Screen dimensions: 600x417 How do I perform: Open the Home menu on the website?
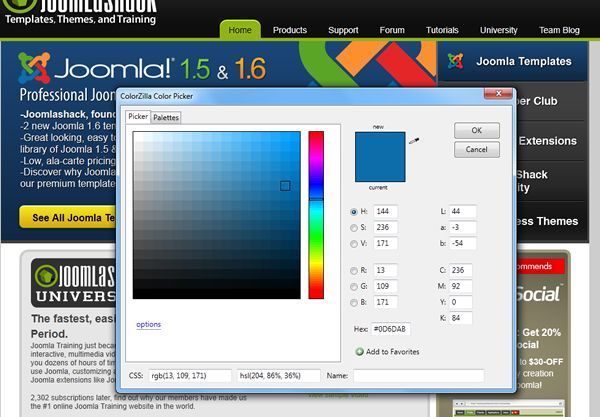240,30
